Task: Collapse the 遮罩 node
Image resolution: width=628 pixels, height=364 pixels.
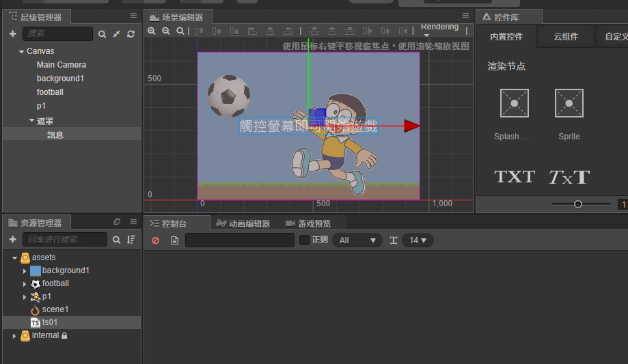Action: point(31,120)
